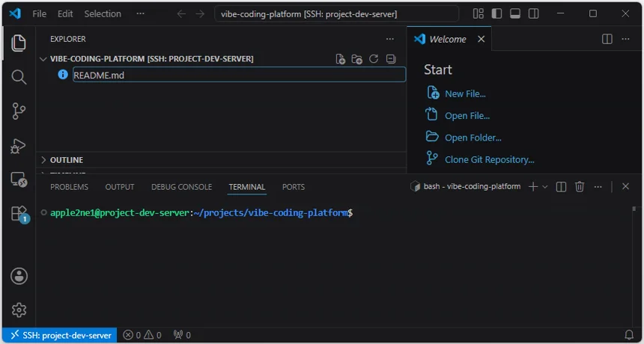644x344 pixels.
Task: Open Customize Layout options
Action: (478, 13)
